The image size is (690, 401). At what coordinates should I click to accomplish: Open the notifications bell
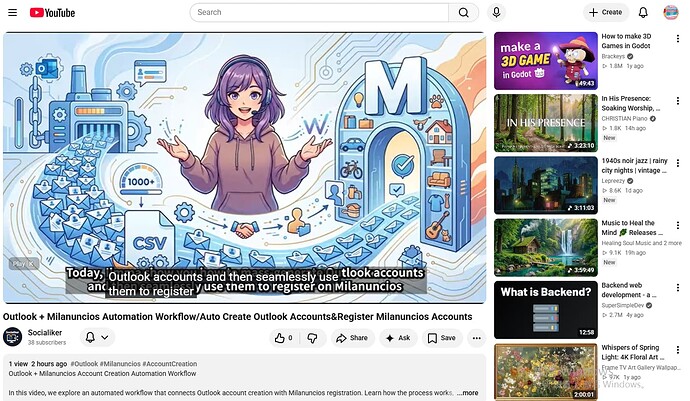click(x=643, y=12)
